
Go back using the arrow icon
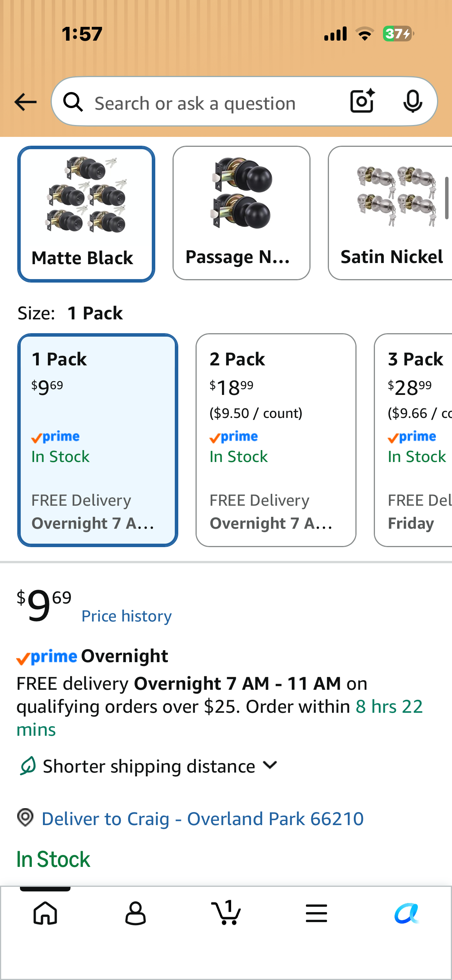pyautogui.click(x=25, y=102)
